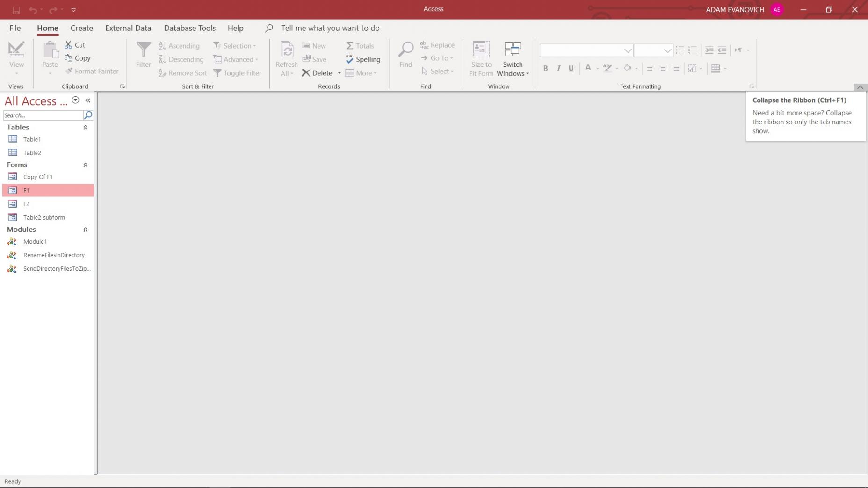The width and height of the screenshot is (868, 488).
Task: Click Cut in the Clipboard group
Action: [x=75, y=45]
